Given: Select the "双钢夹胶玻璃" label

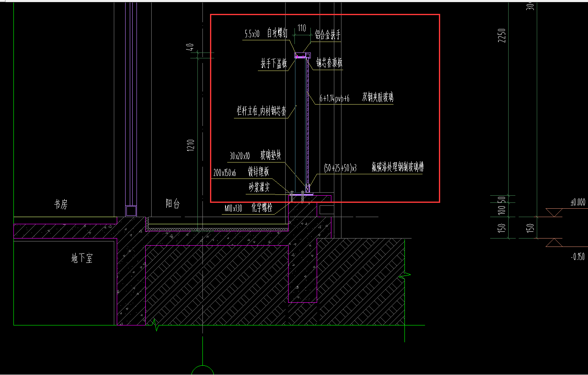Looking at the screenshot, I should tap(378, 98).
